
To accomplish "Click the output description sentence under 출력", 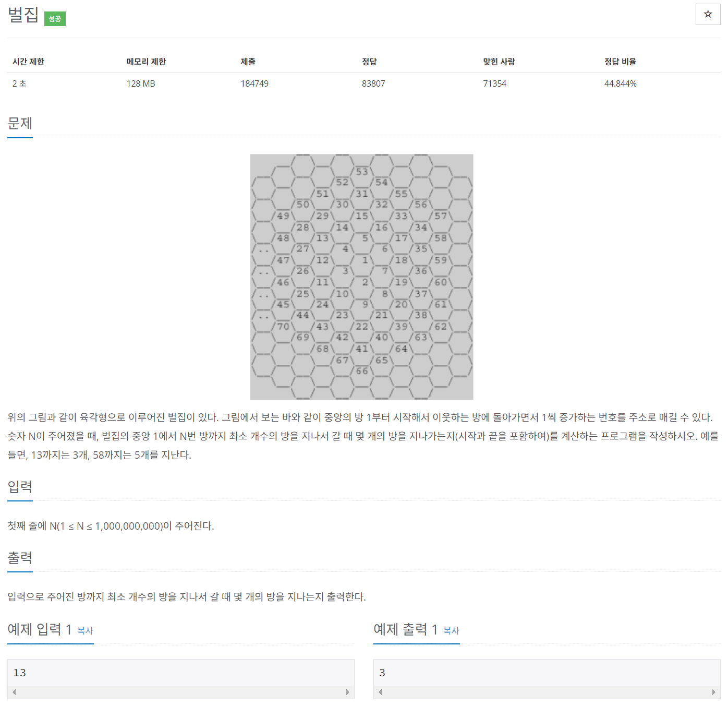I will [x=187, y=597].
